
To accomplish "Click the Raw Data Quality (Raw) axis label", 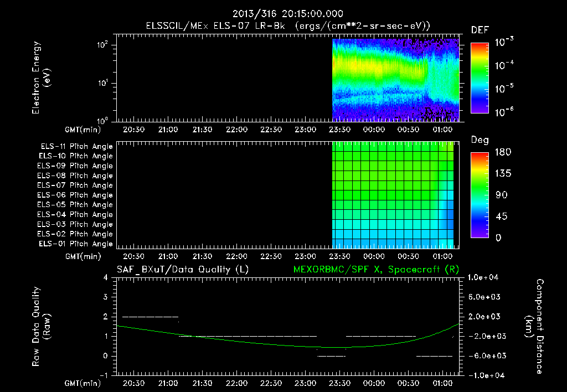I will 41,327.
